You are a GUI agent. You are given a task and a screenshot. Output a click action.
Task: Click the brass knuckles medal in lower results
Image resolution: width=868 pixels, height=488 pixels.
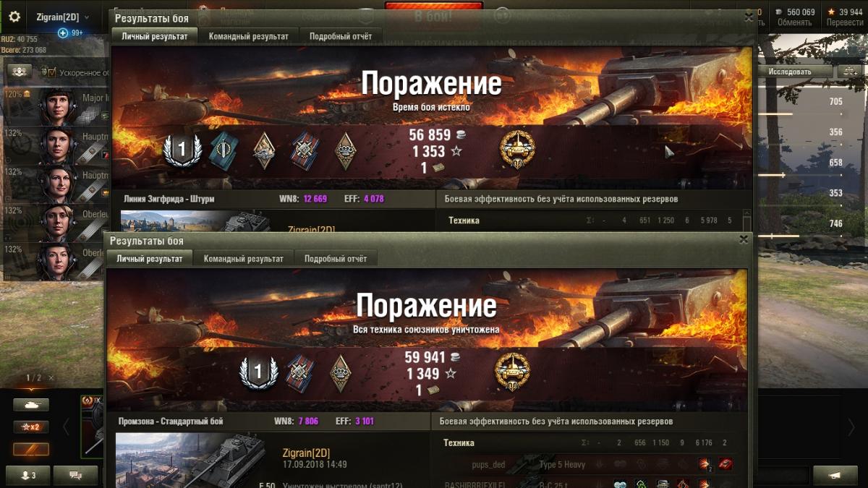click(x=341, y=373)
